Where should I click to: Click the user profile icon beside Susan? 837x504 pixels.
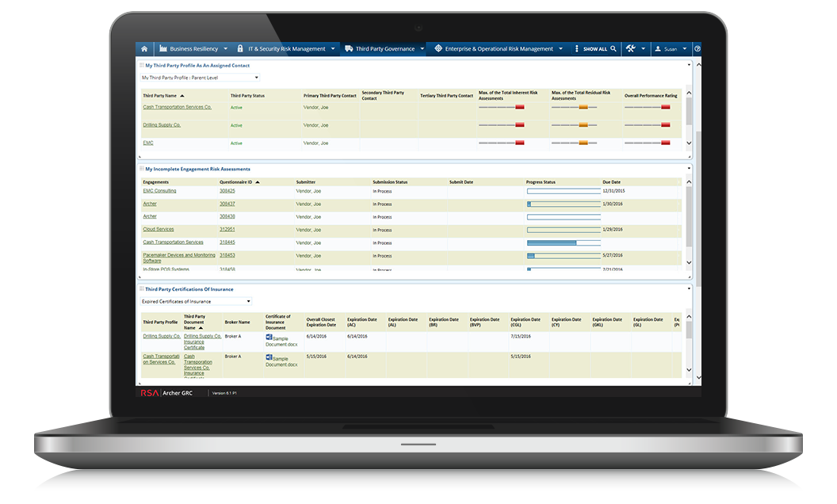658,48
